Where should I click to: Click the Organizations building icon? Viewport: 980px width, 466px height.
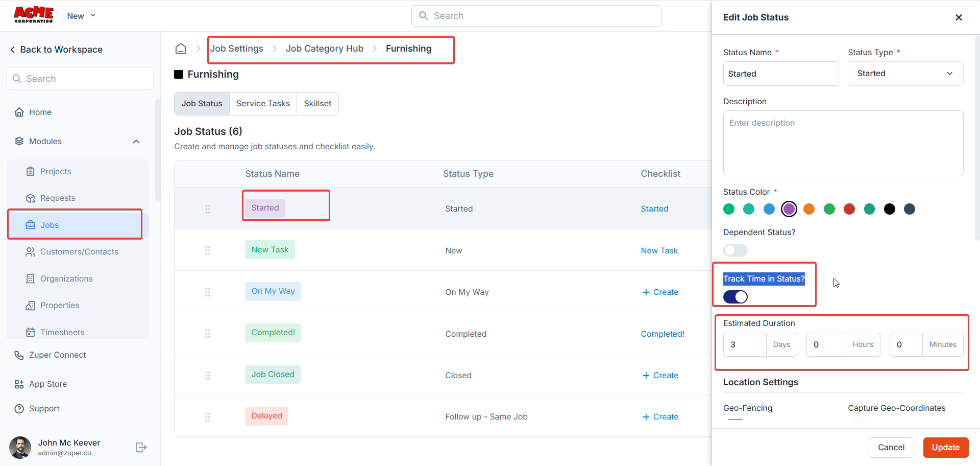31,278
